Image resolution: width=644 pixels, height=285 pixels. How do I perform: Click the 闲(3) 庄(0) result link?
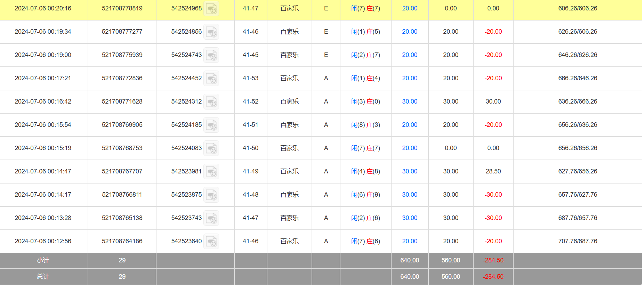pyautogui.click(x=365, y=101)
